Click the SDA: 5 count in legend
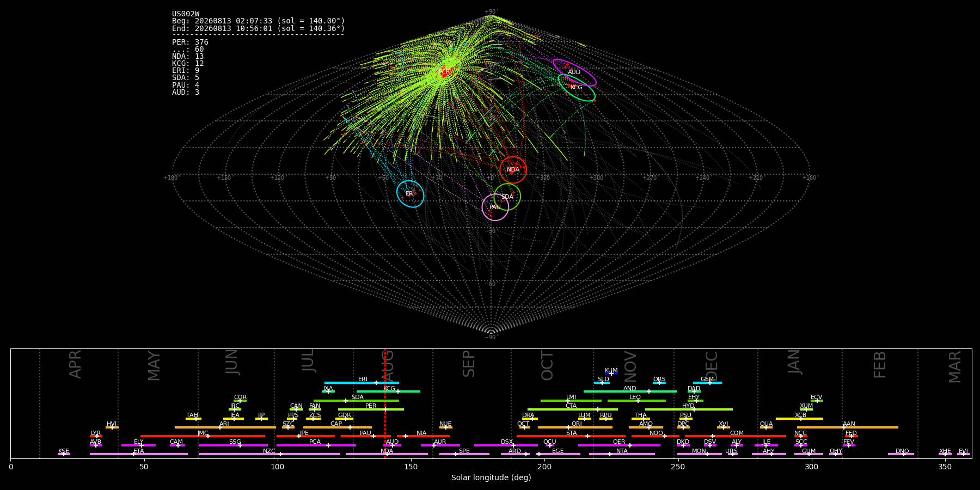Viewport: 980px width, 490px height. [x=186, y=78]
